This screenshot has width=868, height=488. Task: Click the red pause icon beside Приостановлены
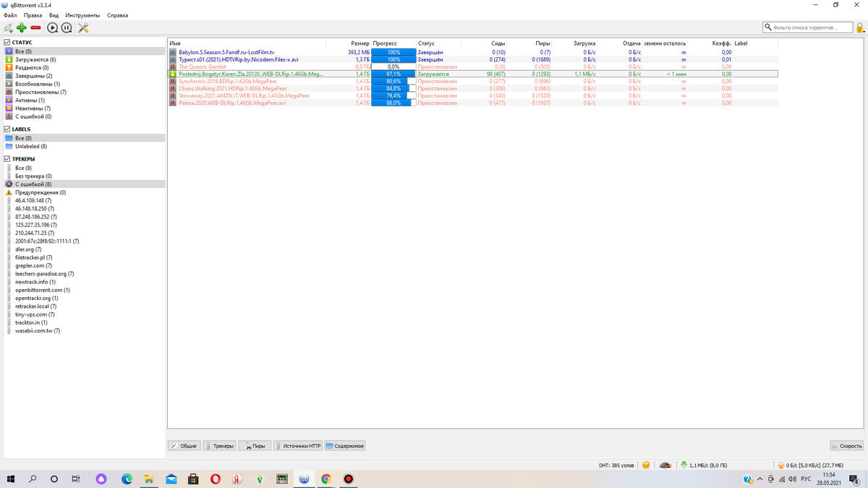coord(9,92)
